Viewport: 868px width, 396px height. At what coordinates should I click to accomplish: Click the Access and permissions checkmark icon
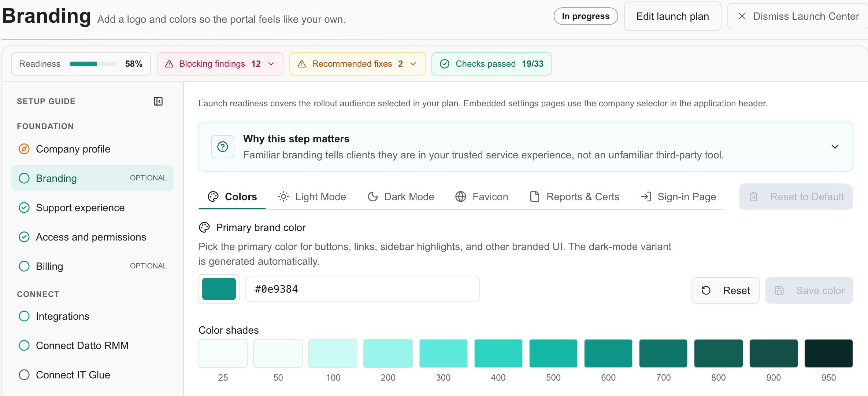click(x=24, y=237)
